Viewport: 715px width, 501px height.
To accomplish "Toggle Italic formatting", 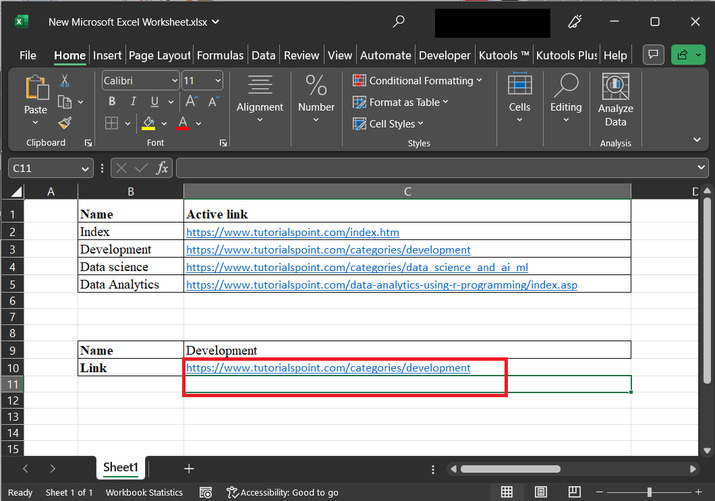I will (x=134, y=102).
